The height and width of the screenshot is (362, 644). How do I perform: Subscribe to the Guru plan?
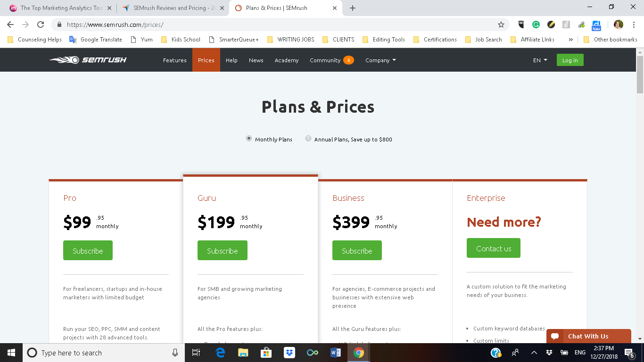[223, 250]
